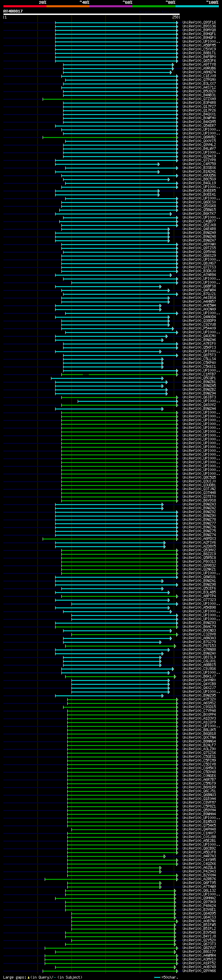Click label UniRef100_Q8ZVU7
Image resolution: width=222 pixels, height=980 pixels.
tap(199, 948)
